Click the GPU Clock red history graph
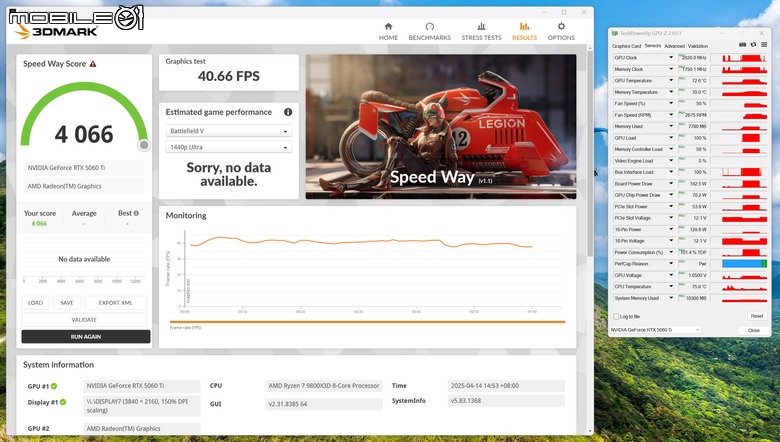 [744, 58]
